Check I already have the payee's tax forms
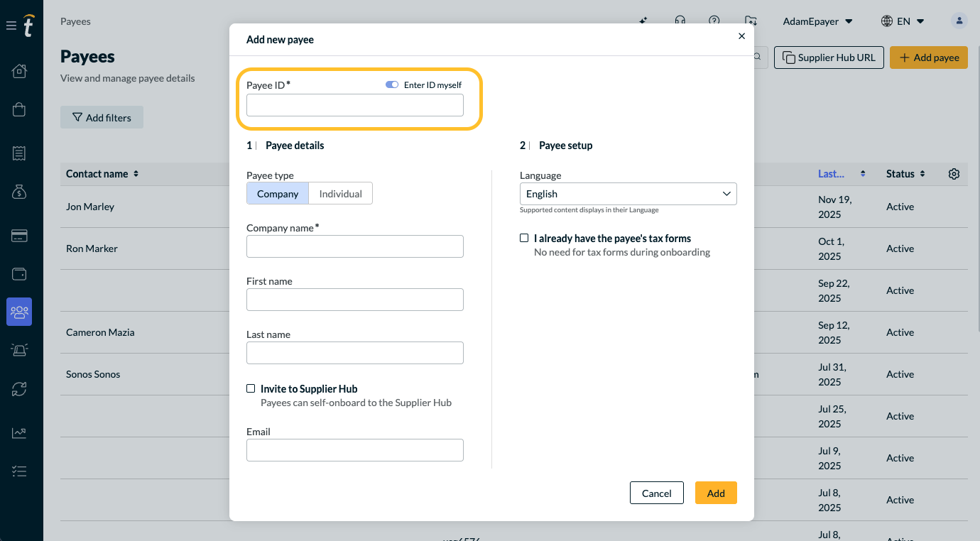This screenshot has width=980, height=541. coord(524,238)
